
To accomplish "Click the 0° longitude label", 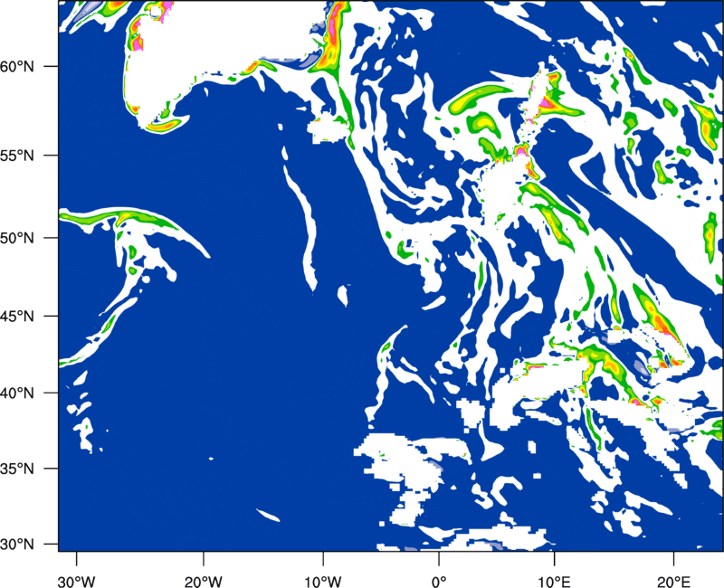I will click(x=439, y=582).
